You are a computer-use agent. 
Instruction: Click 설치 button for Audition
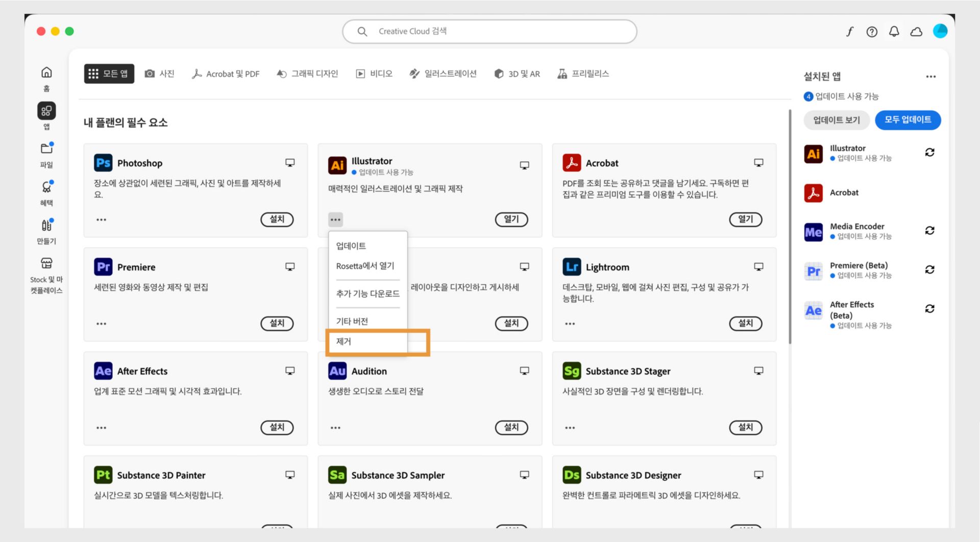tap(511, 428)
